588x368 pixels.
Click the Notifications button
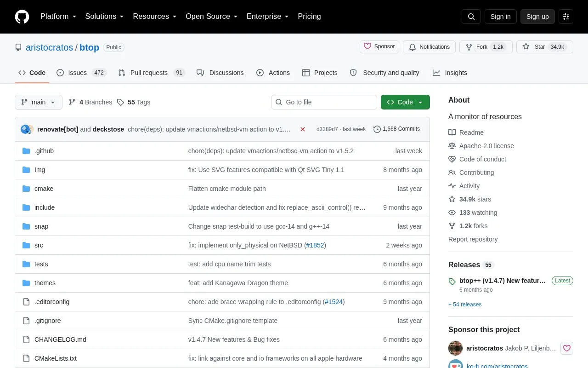click(x=429, y=47)
